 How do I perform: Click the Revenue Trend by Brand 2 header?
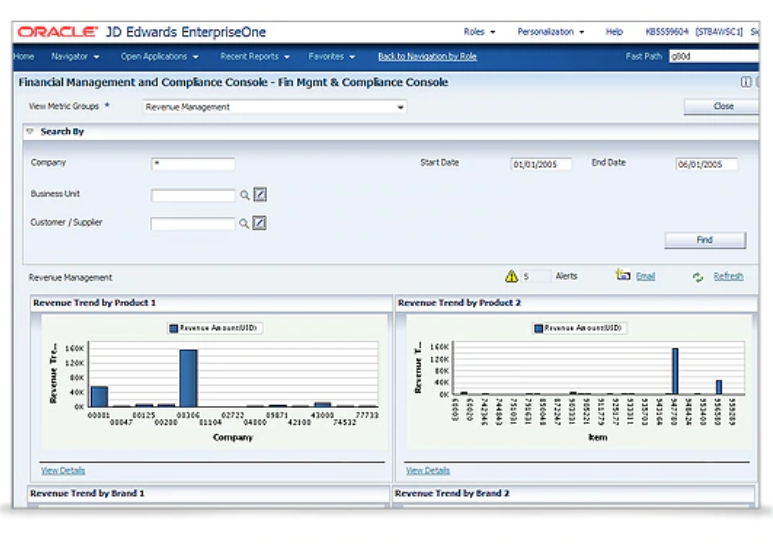(452, 493)
